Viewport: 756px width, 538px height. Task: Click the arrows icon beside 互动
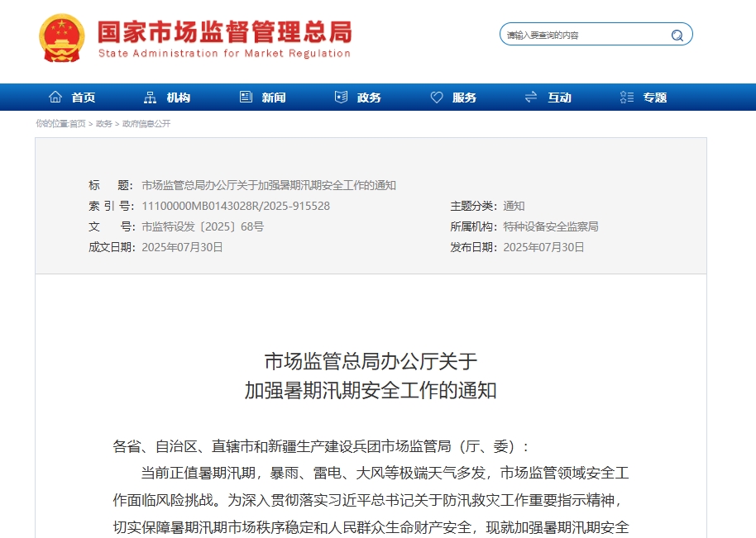531,98
